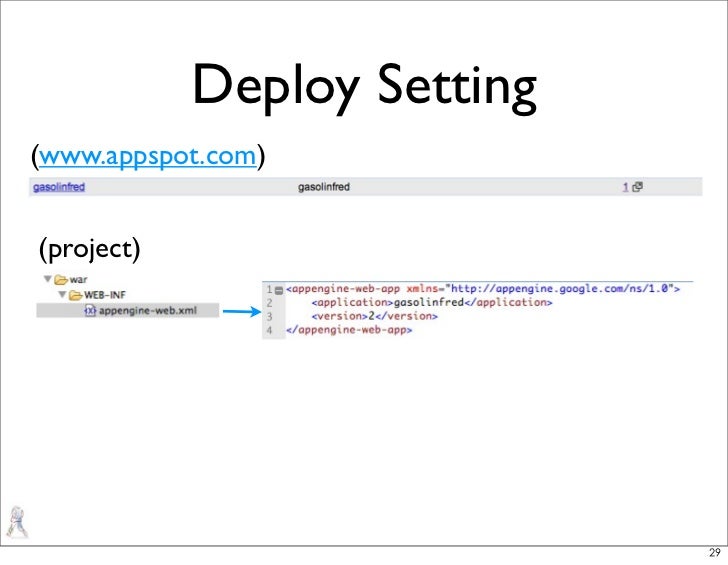Select the appengine-web.xml XML file icon
The image size is (728, 565).
point(90,311)
